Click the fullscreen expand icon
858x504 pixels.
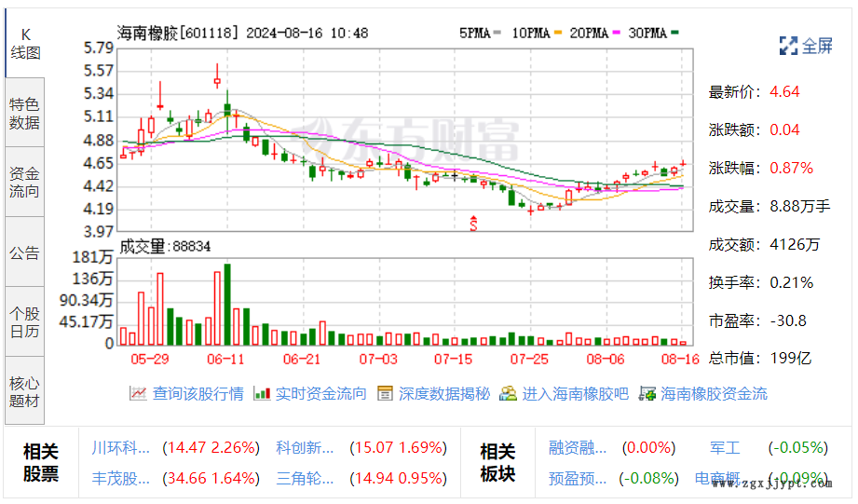[x=788, y=46]
